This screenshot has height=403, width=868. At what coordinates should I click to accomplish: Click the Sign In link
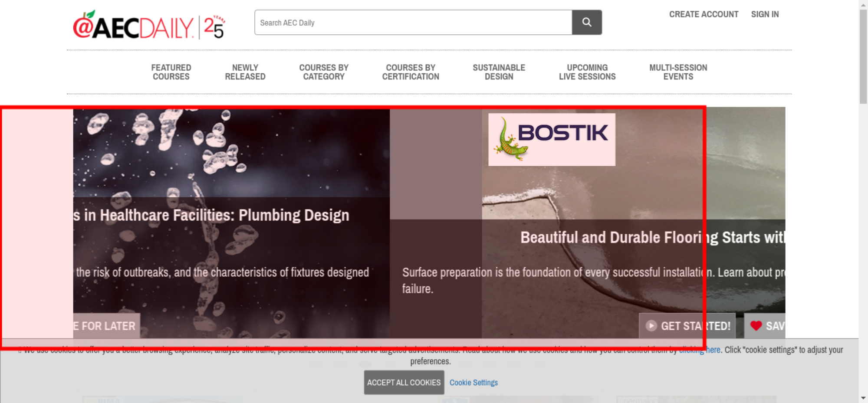[765, 14]
